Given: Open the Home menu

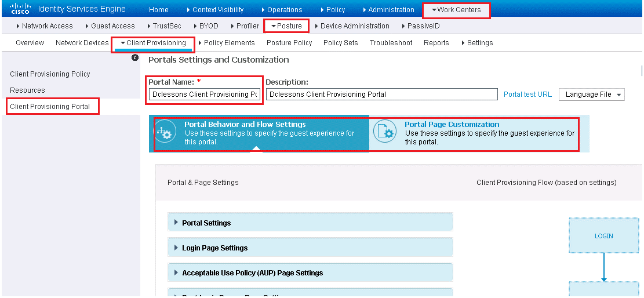Looking at the screenshot, I should click(x=158, y=9).
